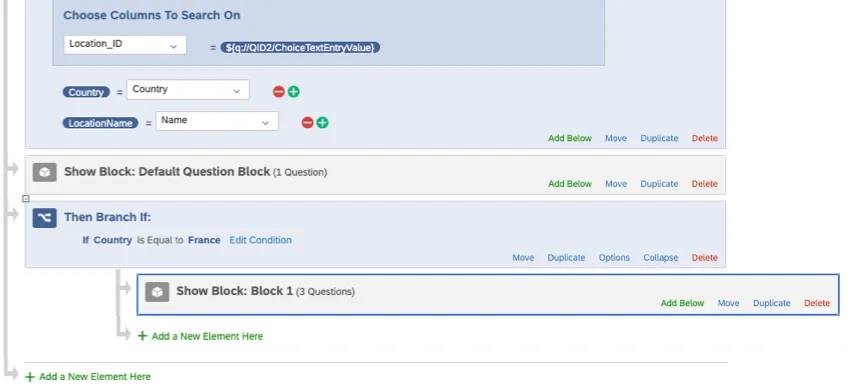This screenshot has width=850, height=388.
Task: Delete the Show Block: Block 1 element
Action: (x=817, y=303)
